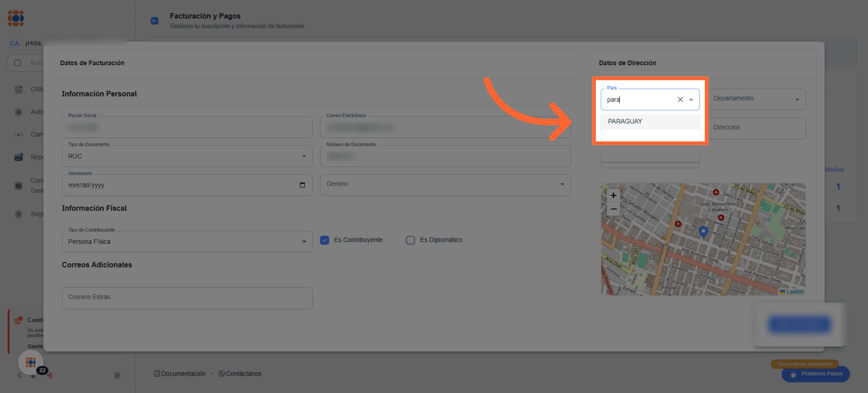Click the map zoom out minus button
The height and width of the screenshot is (393, 868).
click(613, 209)
